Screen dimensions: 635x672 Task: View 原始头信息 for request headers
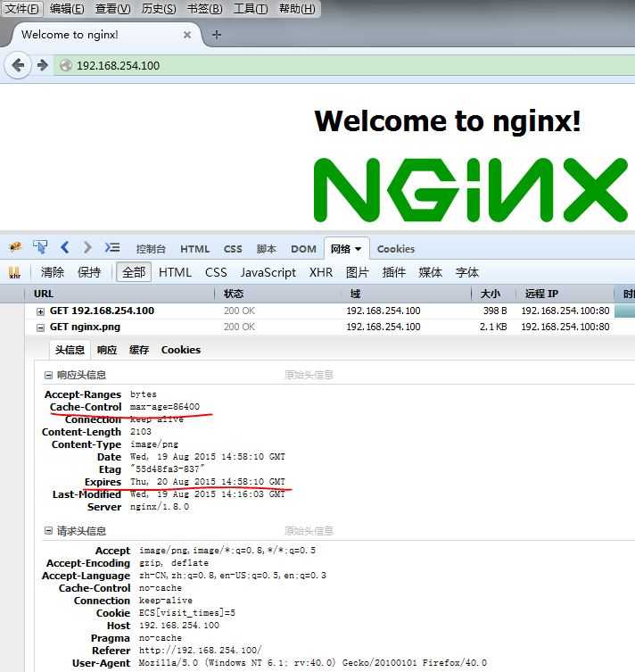[309, 531]
